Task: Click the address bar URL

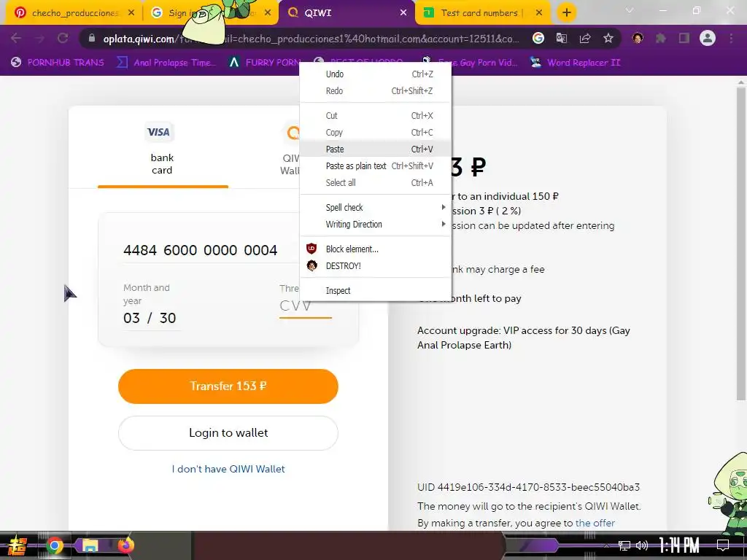Action: pyautogui.click(x=311, y=39)
